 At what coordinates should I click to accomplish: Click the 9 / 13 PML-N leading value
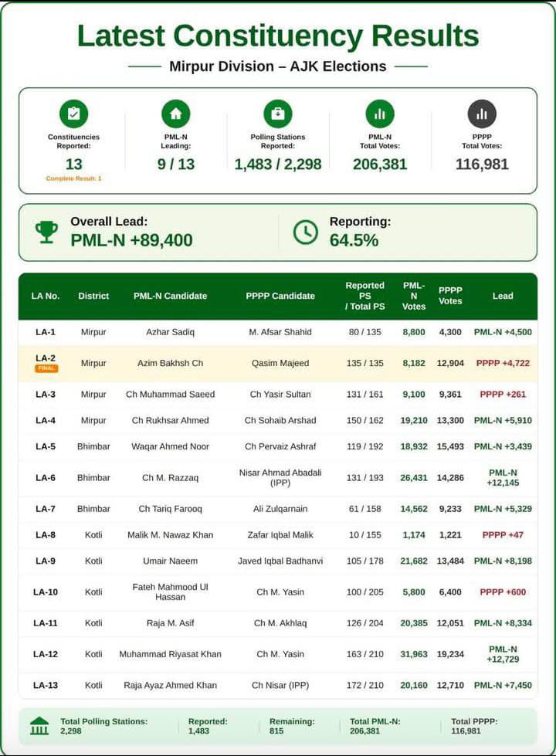[175, 164]
